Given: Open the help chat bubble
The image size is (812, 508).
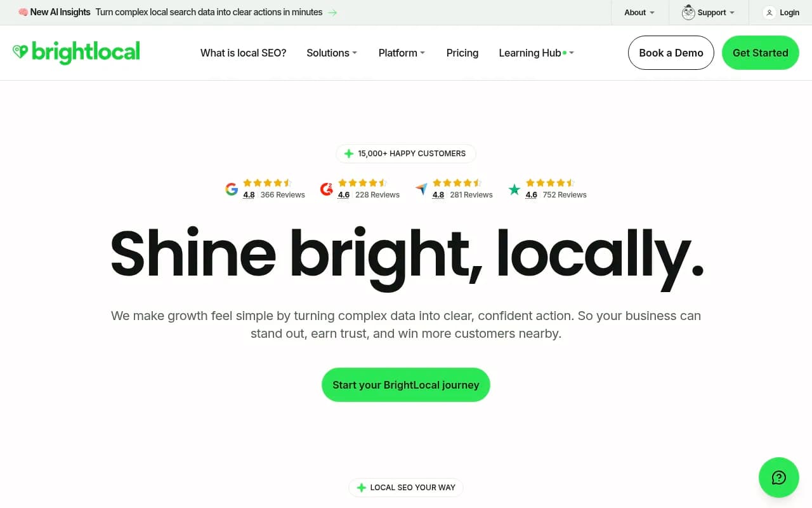Looking at the screenshot, I should [x=779, y=478].
